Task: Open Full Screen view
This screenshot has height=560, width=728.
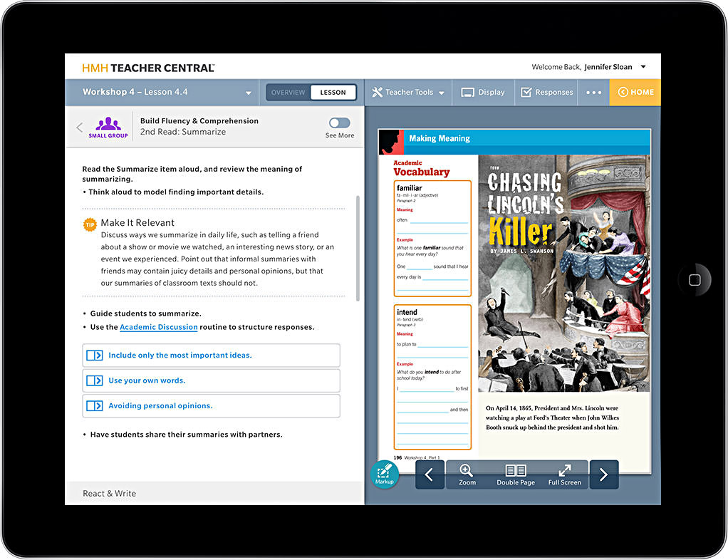Action: point(564,475)
